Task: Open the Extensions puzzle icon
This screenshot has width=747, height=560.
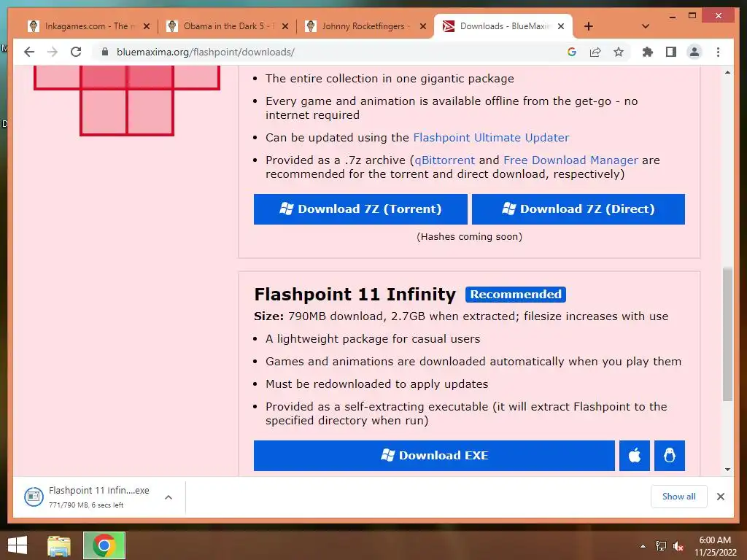Action: click(648, 52)
